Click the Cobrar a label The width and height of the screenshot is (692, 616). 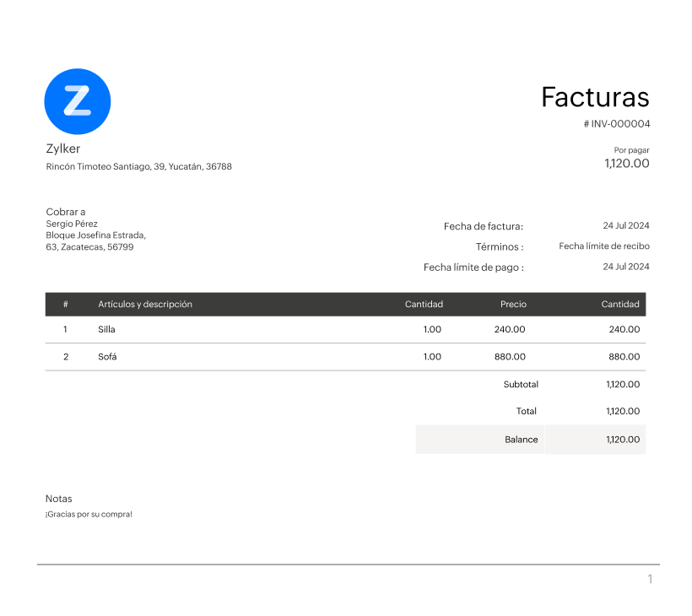pos(66,212)
